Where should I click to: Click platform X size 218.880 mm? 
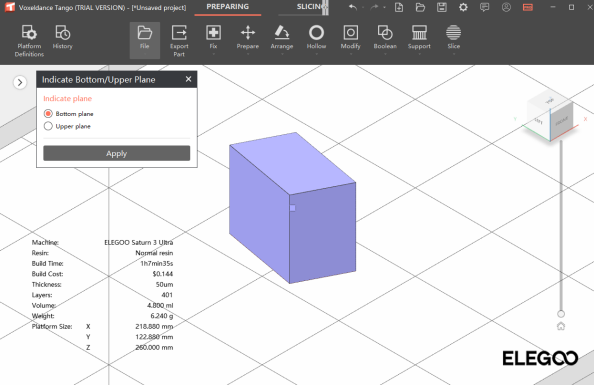154,326
